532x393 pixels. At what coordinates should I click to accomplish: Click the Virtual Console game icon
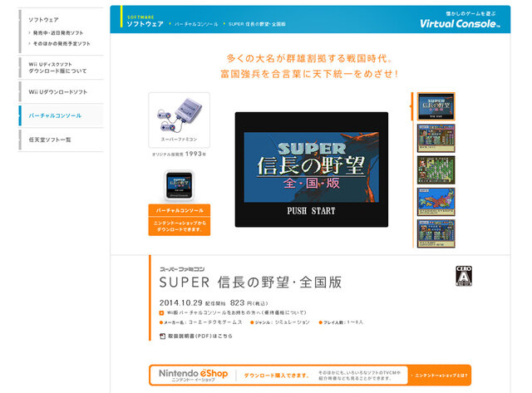[x=180, y=185]
